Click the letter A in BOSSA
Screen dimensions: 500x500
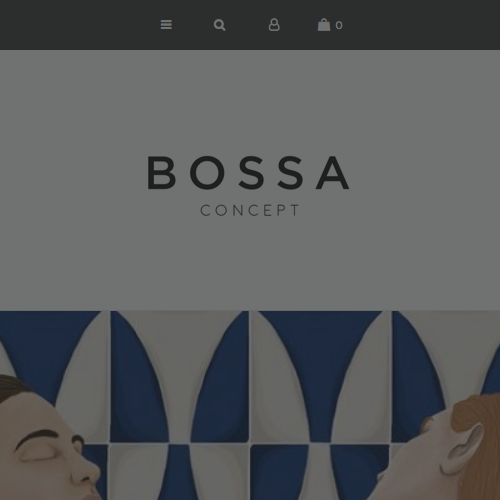point(333,173)
